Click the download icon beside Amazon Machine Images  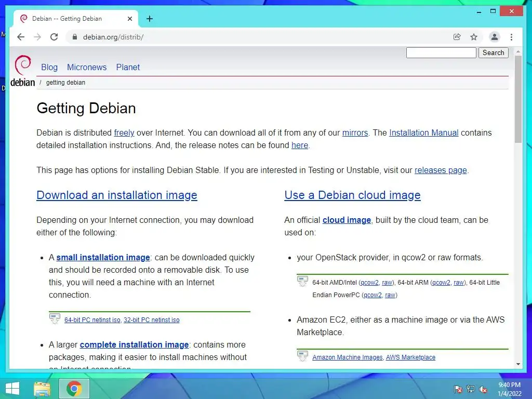click(302, 356)
